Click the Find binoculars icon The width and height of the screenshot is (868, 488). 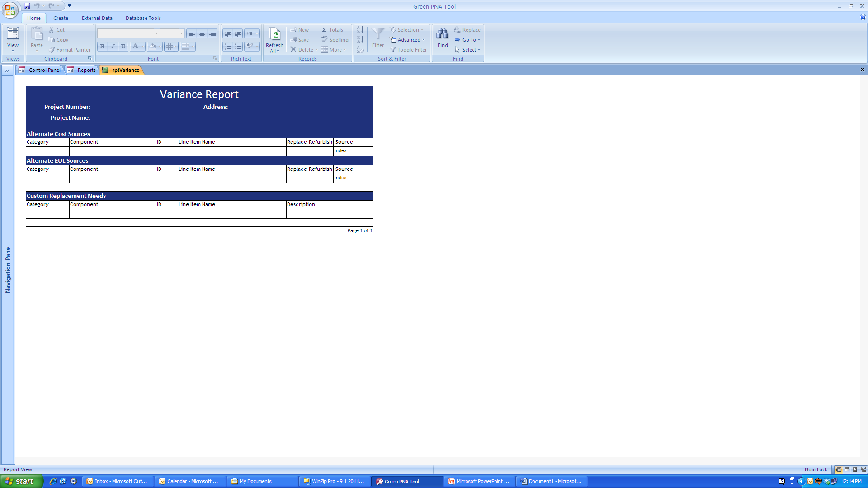pyautogui.click(x=443, y=34)
